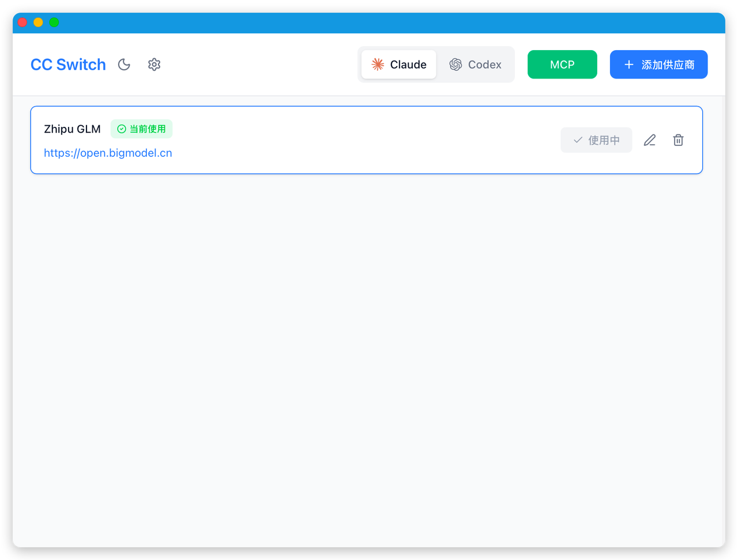The height and width of the screenshot is (560, 738).
Task: Switch to the Codex tab
Action: (x=476, y=65)
